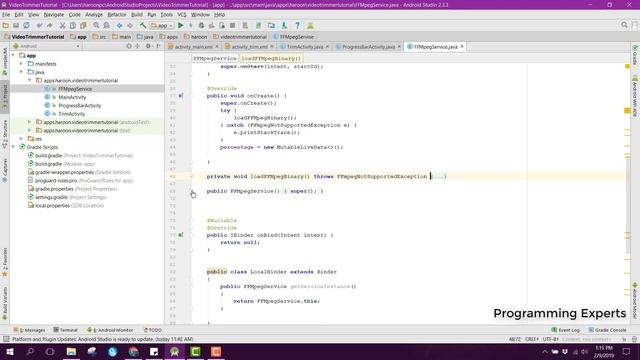The height and width of the screenshot is (360, 640).
Task: Open File Explorer from the taskbar
Action: click(x=71, y=351)
